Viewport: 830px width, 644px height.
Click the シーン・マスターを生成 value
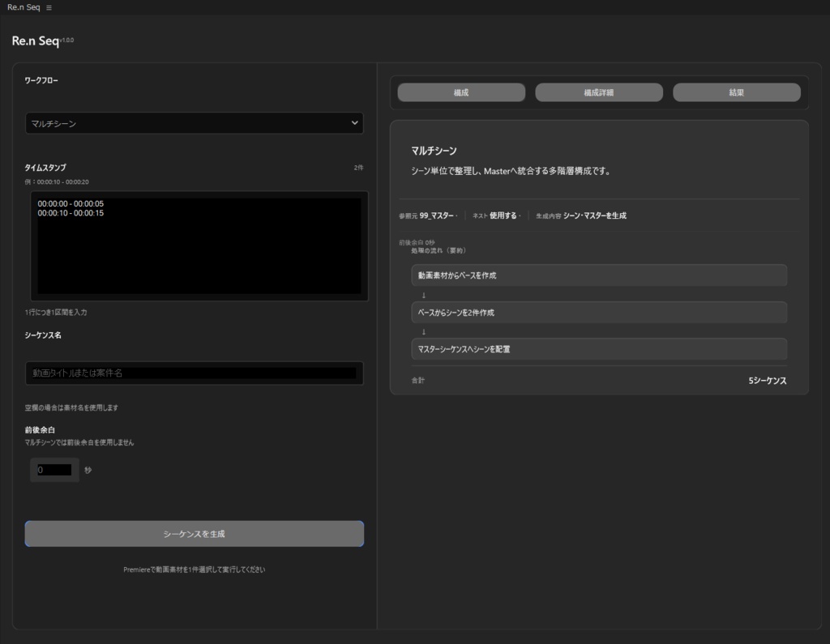(x=594, y=215)
